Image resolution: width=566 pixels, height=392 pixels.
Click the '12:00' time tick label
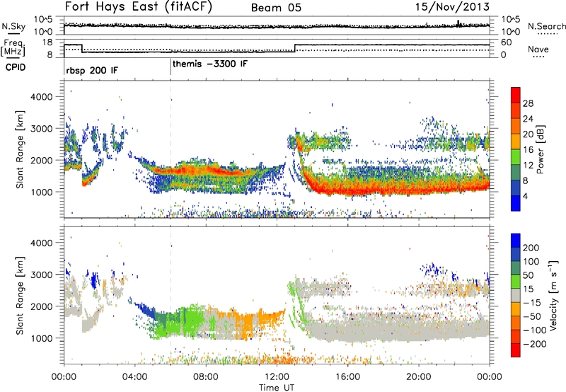(x=277, y=377)
